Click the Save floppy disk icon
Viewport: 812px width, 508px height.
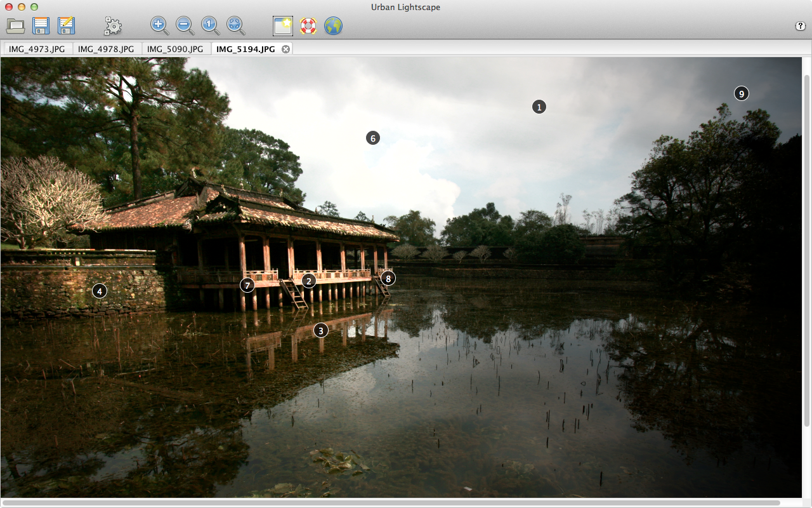(41, 26)
